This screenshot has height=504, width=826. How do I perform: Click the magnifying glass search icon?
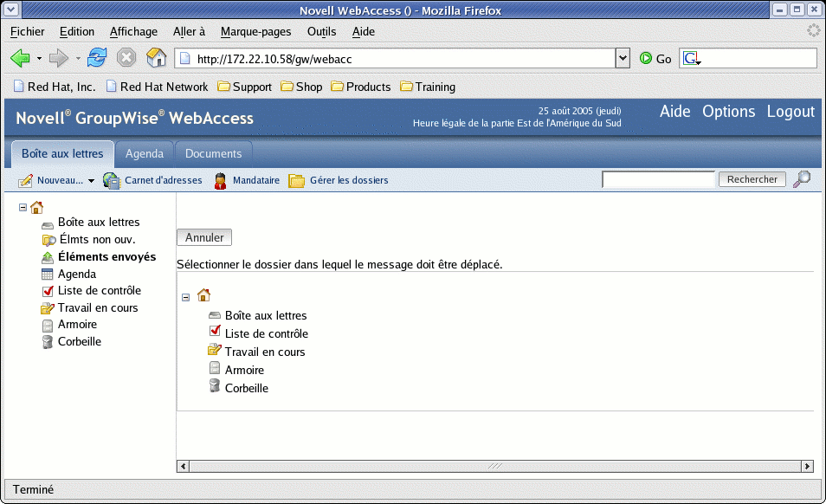coord(802,179)
